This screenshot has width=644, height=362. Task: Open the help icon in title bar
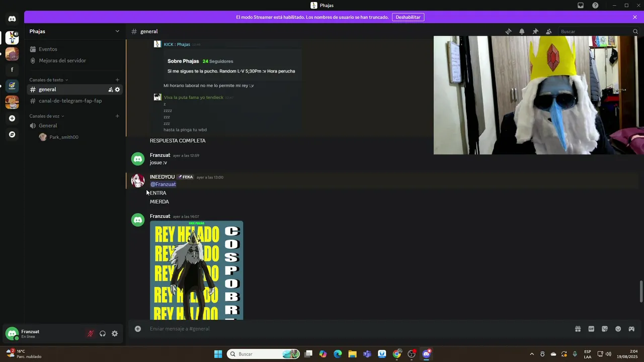click(595, 6)
